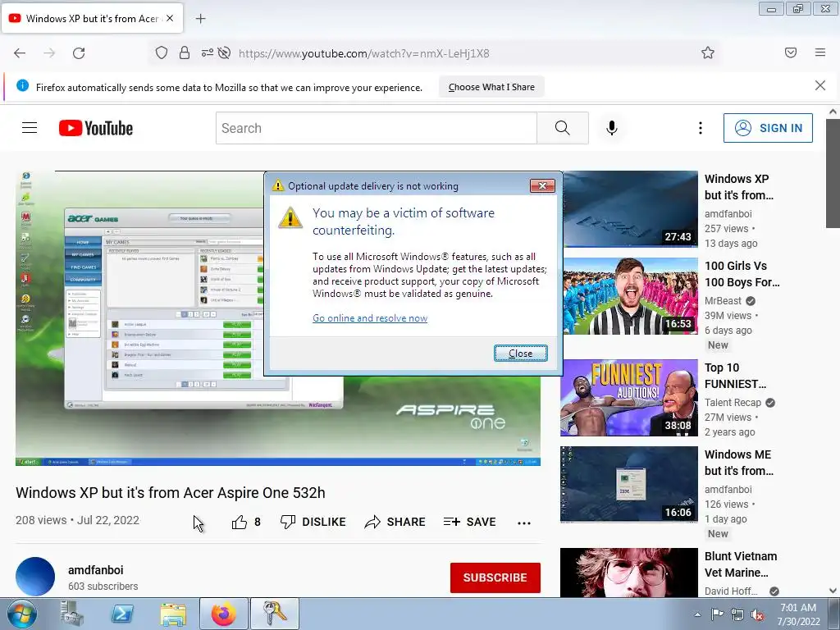This screenshot has height=630, width=840.
Task: Open a new browser tab
Action: [x=200, y=19]
